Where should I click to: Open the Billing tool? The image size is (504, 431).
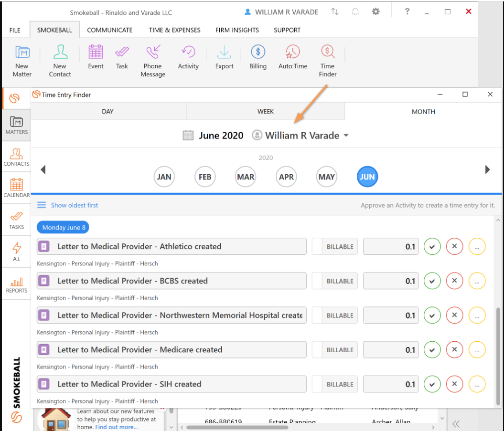tap(258, 57)
